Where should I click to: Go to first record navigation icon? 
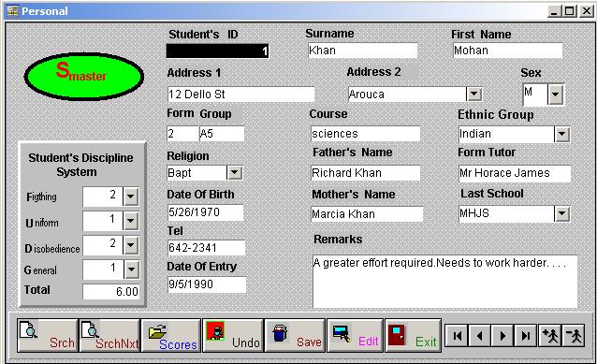pos(457,336)
